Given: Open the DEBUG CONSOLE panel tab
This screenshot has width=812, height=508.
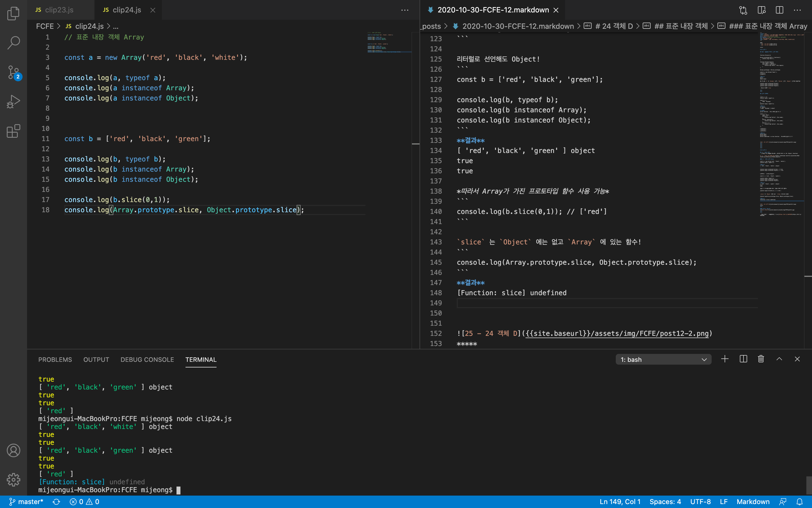Looking at the screenshot, I should click(147, 360).
